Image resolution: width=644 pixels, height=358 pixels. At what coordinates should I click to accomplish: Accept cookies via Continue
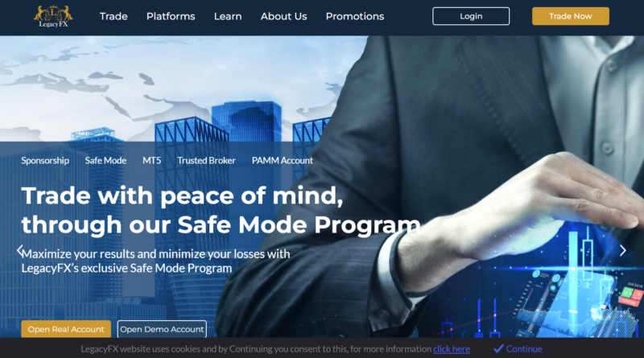point(518,348)
